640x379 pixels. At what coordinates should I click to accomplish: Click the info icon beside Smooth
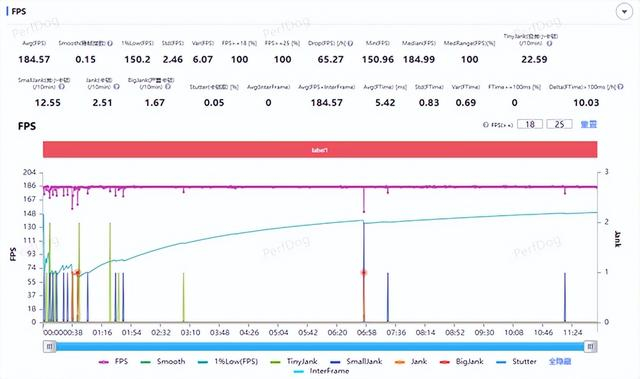pos(110,43)
